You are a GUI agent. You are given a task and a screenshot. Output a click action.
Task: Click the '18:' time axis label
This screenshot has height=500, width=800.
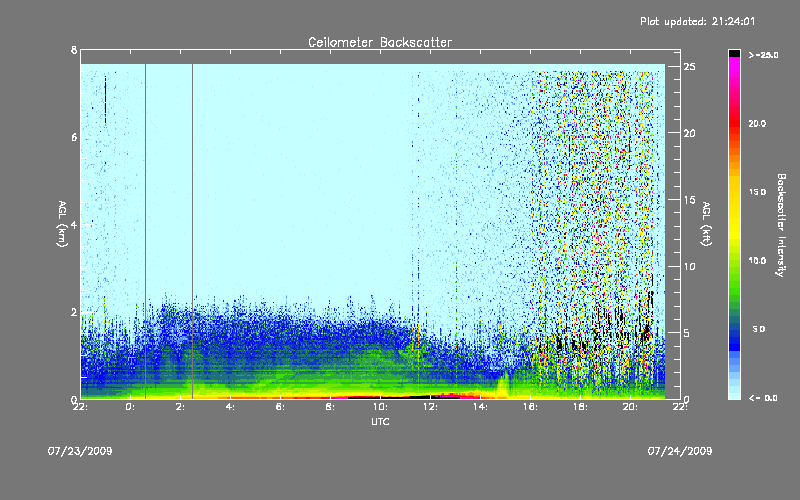581,407
